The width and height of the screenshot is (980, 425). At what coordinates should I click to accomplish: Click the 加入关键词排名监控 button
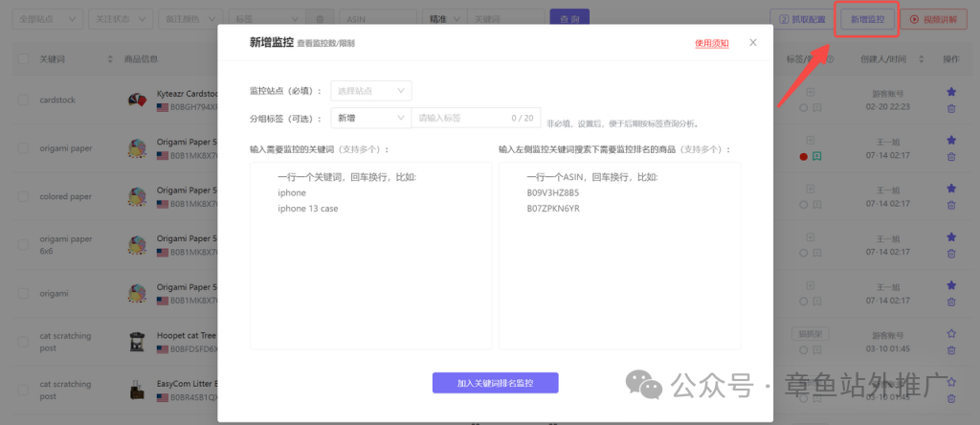pos(495,383)
